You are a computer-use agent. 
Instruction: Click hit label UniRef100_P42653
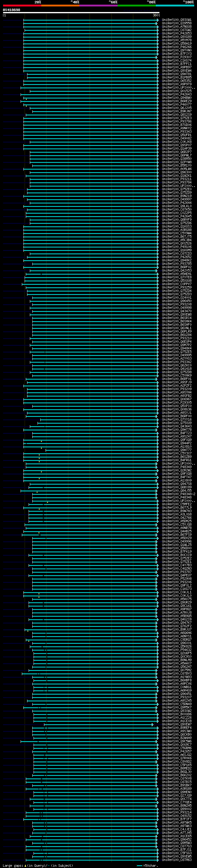(x=177, y=33)
